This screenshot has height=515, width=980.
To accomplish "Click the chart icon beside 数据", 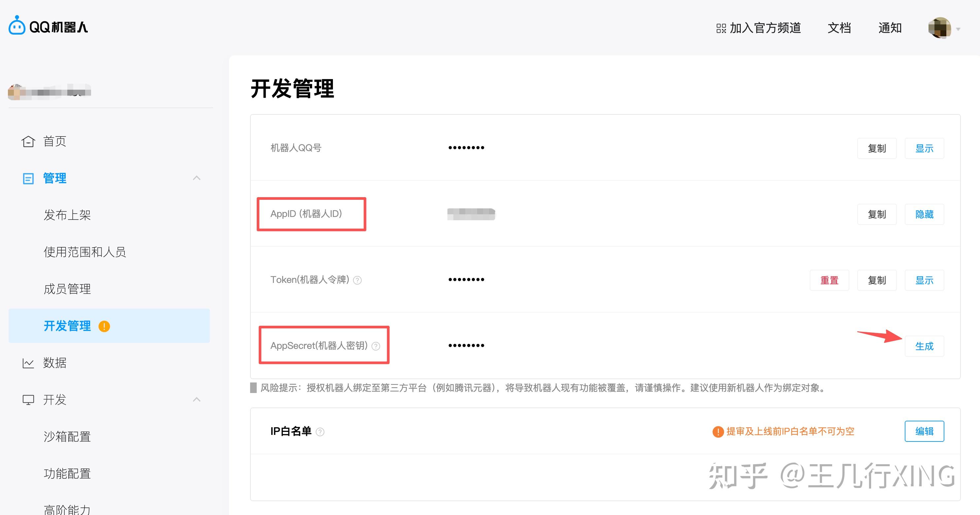I will [28, 363].
